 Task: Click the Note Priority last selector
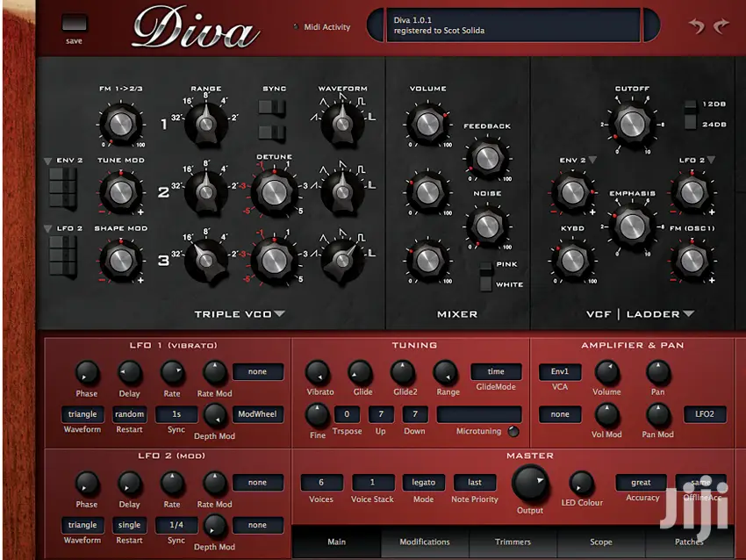click(x=474, y=482)
